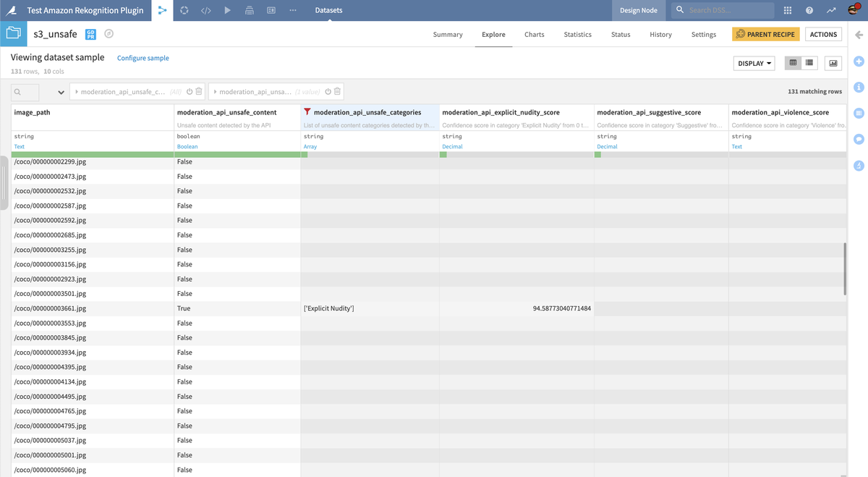This screenshot has height=477, width=868.
Task: Open the user profile avatar
Action: tap(854, 10)
